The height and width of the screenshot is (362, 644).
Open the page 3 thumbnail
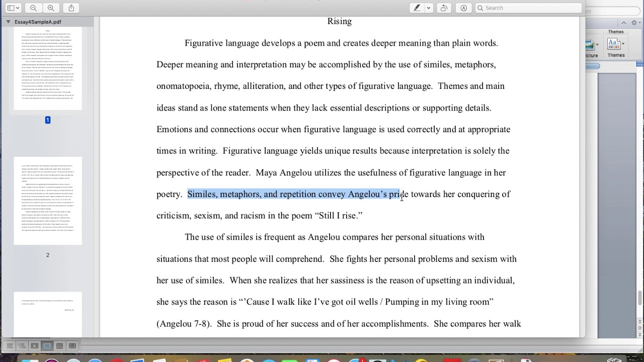click(48, 315)
